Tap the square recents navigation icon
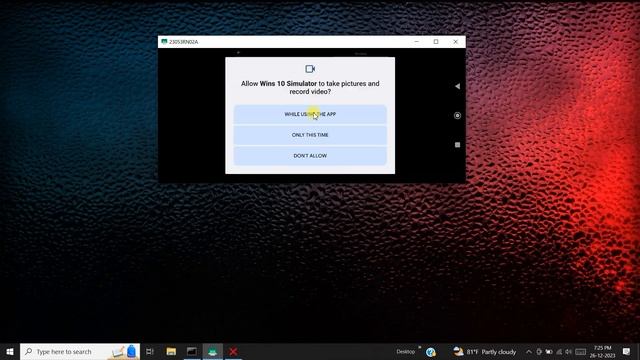Viewport: 640px width, 360px height. (x=458, y=145)
